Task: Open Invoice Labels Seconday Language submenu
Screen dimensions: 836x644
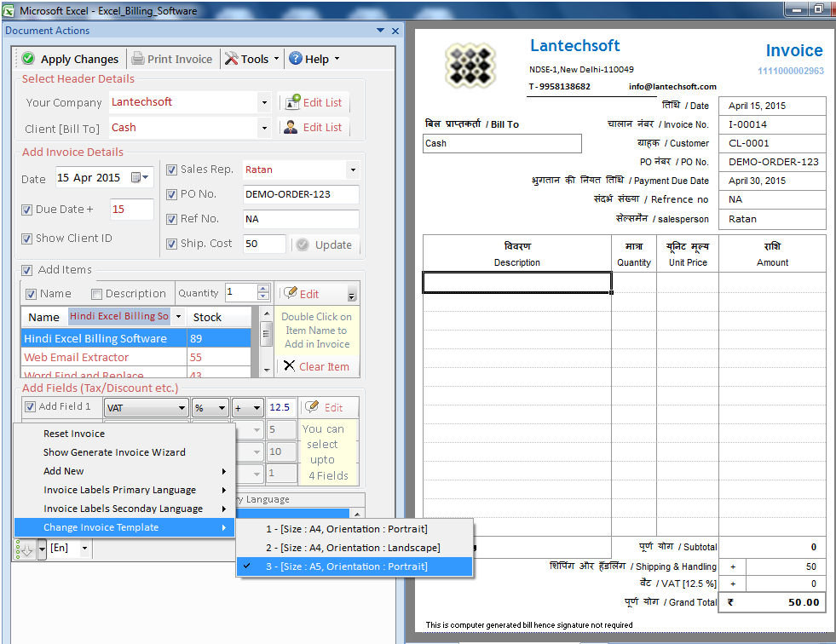Action: click(x=124, y=509)
